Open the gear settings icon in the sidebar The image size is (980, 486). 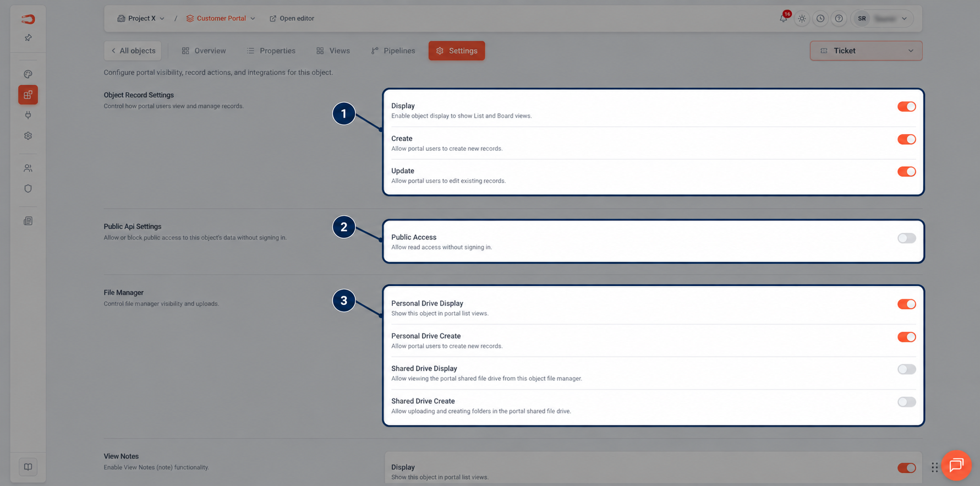[28, 135]
